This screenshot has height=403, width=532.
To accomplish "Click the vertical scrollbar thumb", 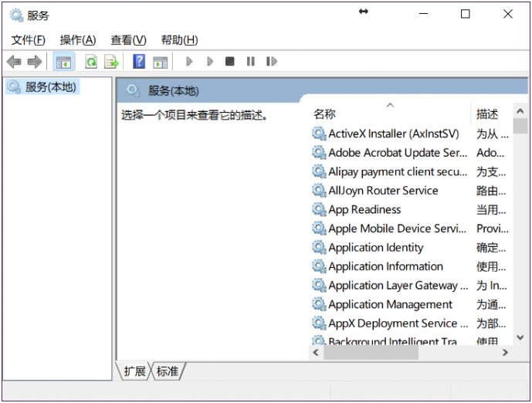I will coord(520,126).
